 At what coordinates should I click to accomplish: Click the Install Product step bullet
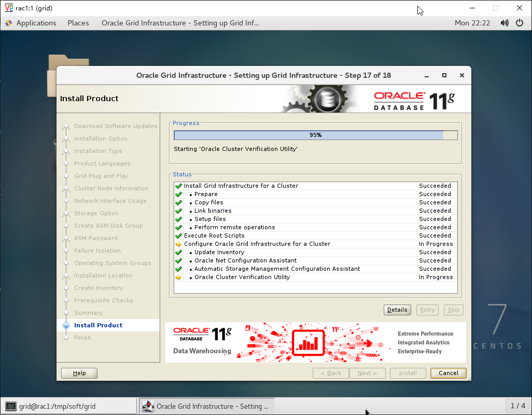point(66,325)
